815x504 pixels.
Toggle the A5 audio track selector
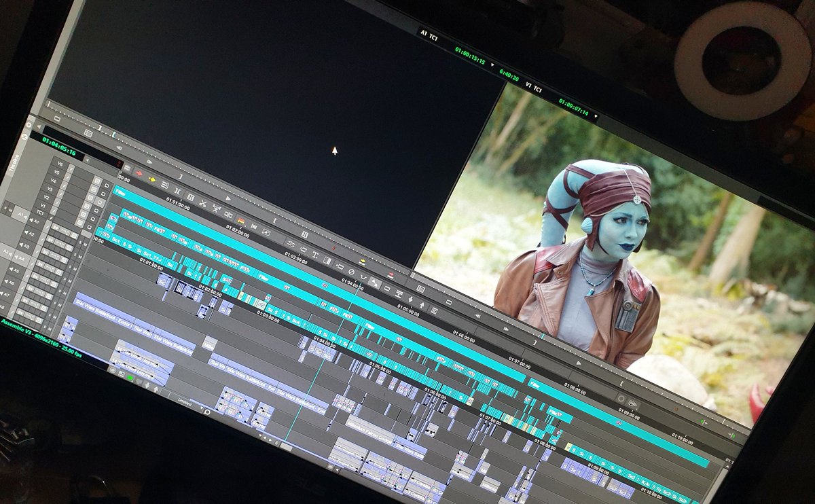[14, 270]
